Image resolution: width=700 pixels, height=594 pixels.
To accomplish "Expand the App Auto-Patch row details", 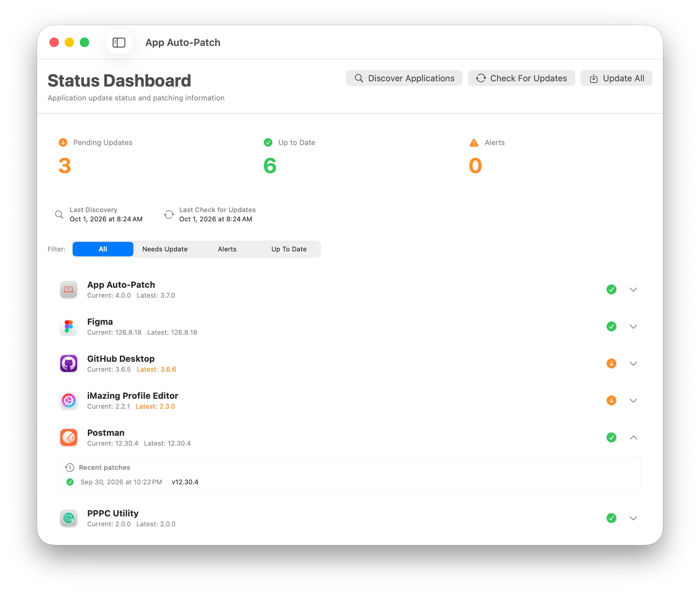I will 633,290.
